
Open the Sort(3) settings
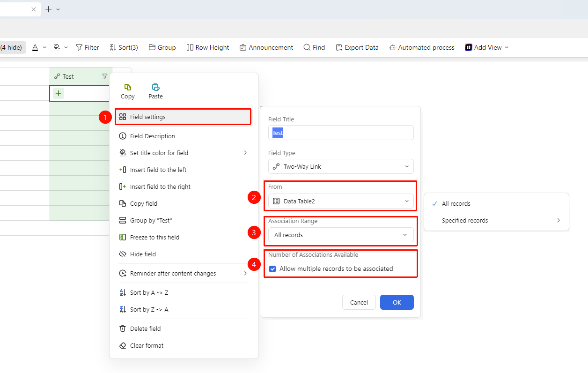tap(124, 47)
